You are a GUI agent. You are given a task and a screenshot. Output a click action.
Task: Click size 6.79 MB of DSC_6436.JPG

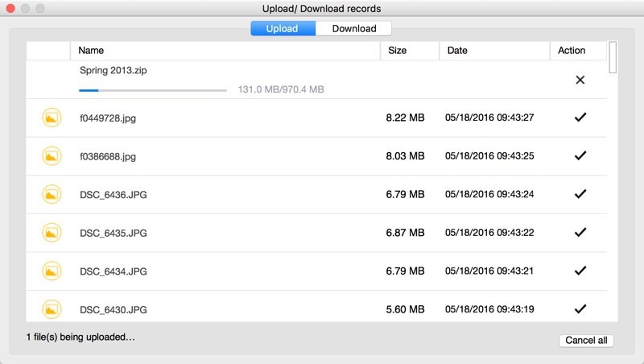pos(405,194)
